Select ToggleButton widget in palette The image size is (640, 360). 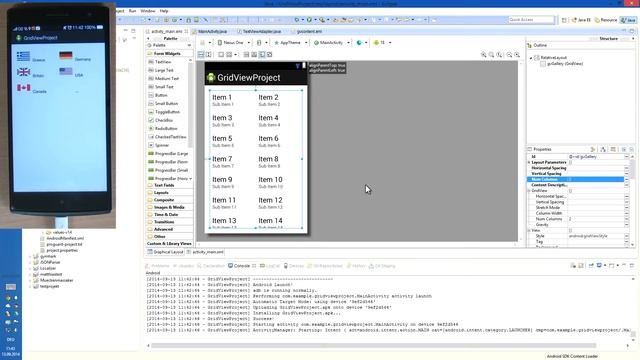click(167, 112)
